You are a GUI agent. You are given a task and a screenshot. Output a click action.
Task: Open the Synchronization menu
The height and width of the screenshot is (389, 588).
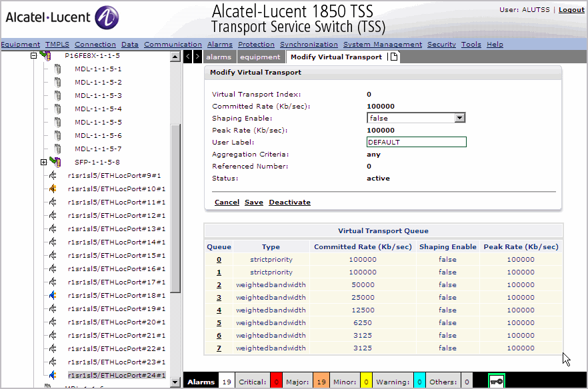coord(309,44)
